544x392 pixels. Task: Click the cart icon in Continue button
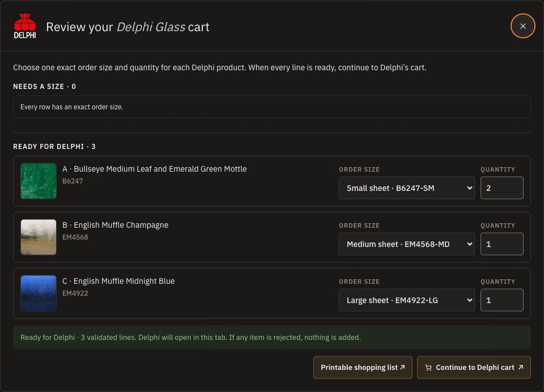pyautogui.click(x=428, y=368)
